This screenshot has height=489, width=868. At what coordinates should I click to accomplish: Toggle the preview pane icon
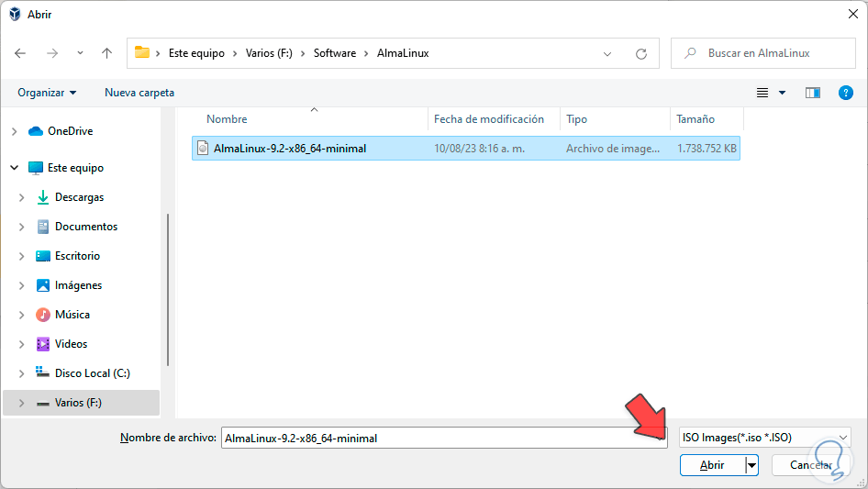(x=813, y=93)
